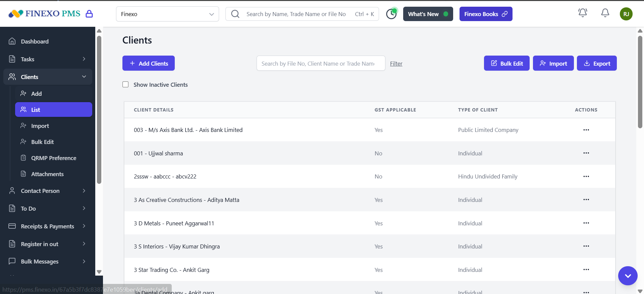Screen dimensions: 644x294
Task: Open the Finexo firm selector dropdown
Action: [167, 14]
